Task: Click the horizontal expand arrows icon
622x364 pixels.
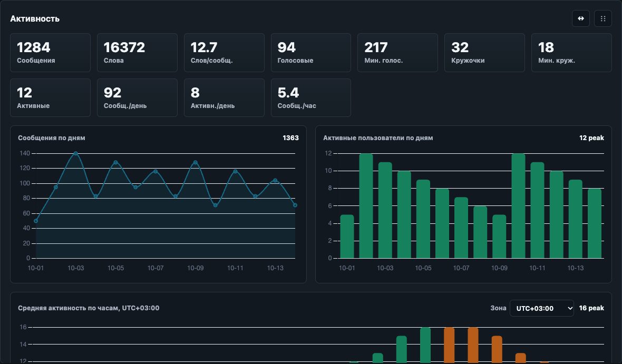Action: coord(581,18)
